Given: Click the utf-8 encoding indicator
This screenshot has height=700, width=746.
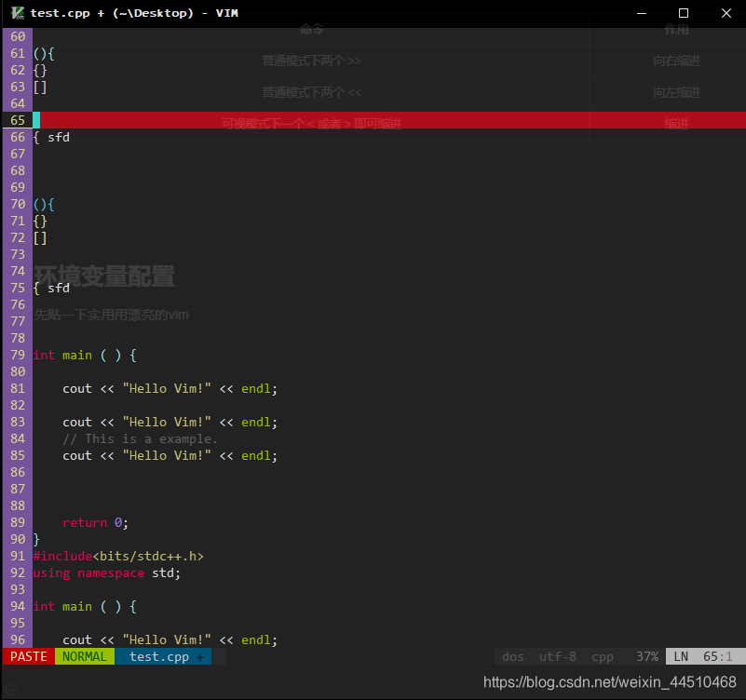Looking at the screenshot, I should coord(558,657).
